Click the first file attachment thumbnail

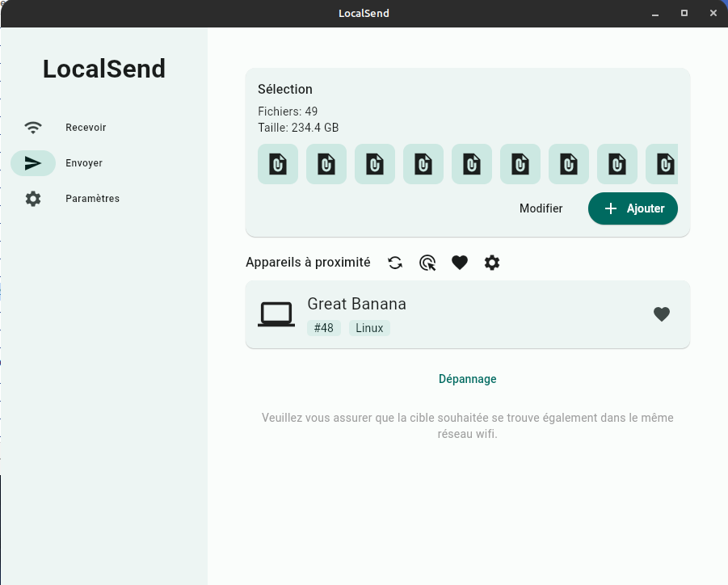(278, 164)
